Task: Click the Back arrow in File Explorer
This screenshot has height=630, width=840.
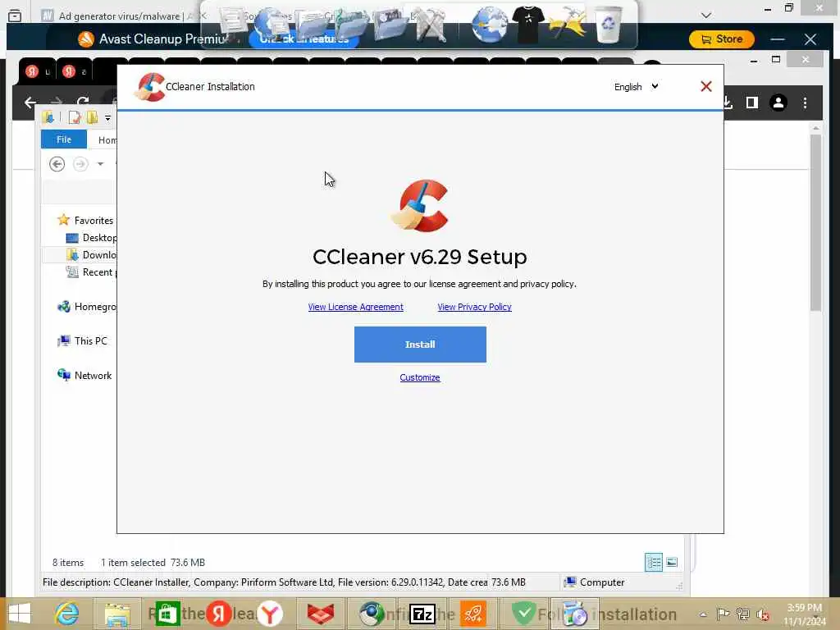Action: 57,164
